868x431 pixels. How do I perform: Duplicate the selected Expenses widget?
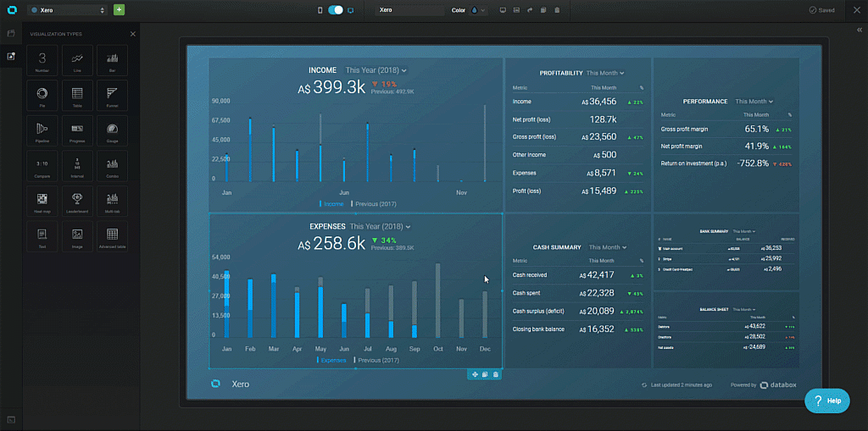(x=485, y=374)
